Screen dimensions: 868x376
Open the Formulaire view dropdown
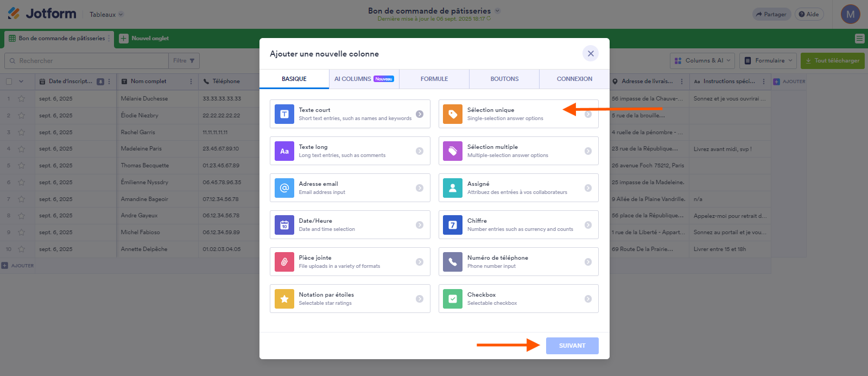769,61
